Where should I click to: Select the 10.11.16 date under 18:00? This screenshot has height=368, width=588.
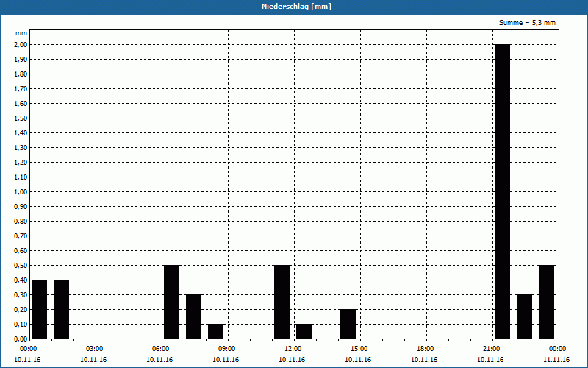point(424,360)
